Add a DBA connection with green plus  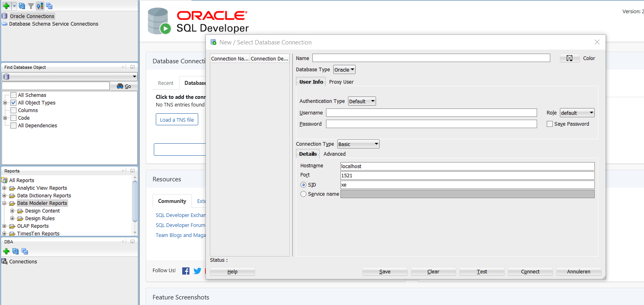[x=6, y=251]
